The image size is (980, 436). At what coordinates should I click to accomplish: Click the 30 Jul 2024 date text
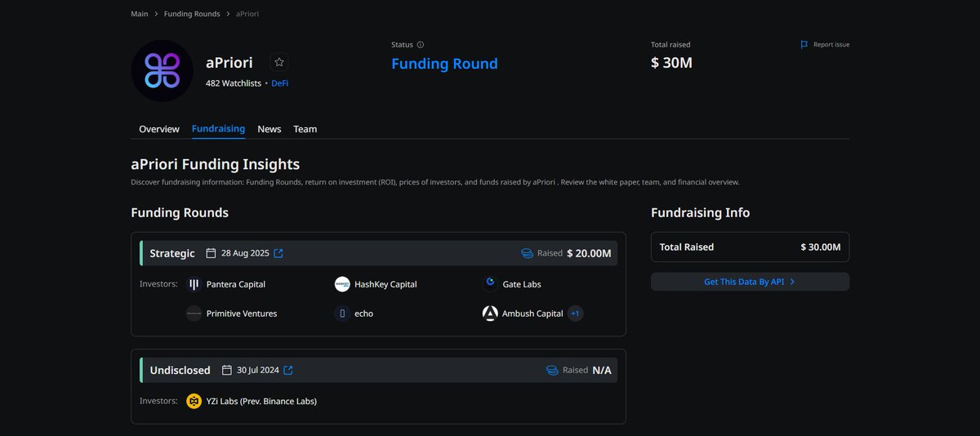point(258,370)
